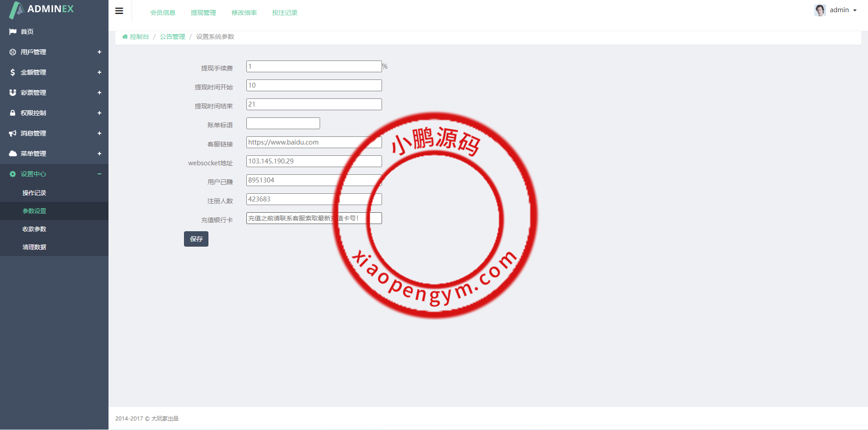Collapse the 设置中心 section
This screenshot has height=430, width=868.
(x=99, y=174)
